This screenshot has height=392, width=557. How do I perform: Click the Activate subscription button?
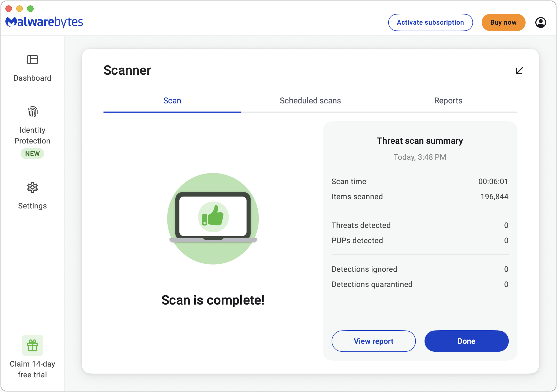(x=430, y=22)
